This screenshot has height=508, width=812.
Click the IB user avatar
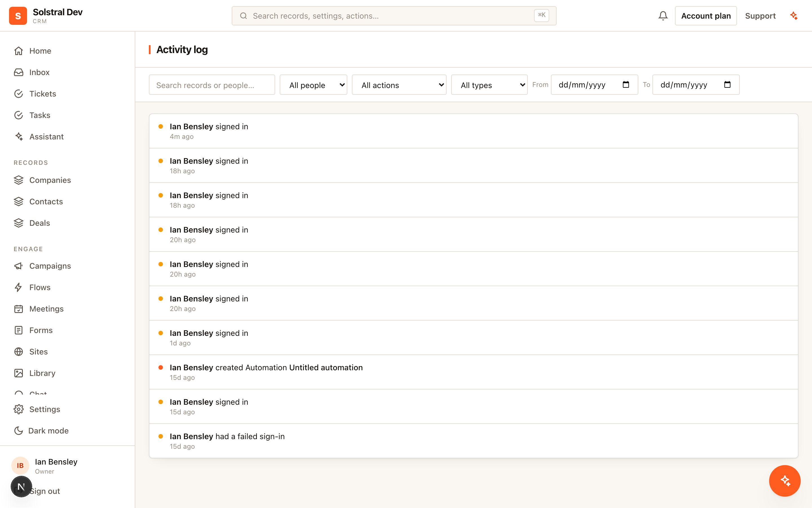point(20,466)
